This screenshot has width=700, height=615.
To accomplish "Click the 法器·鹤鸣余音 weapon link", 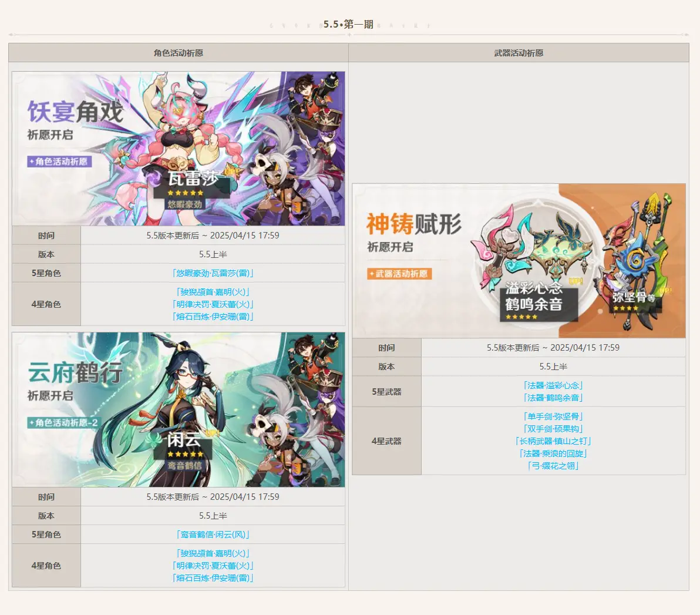I will [x=553, y=398].
